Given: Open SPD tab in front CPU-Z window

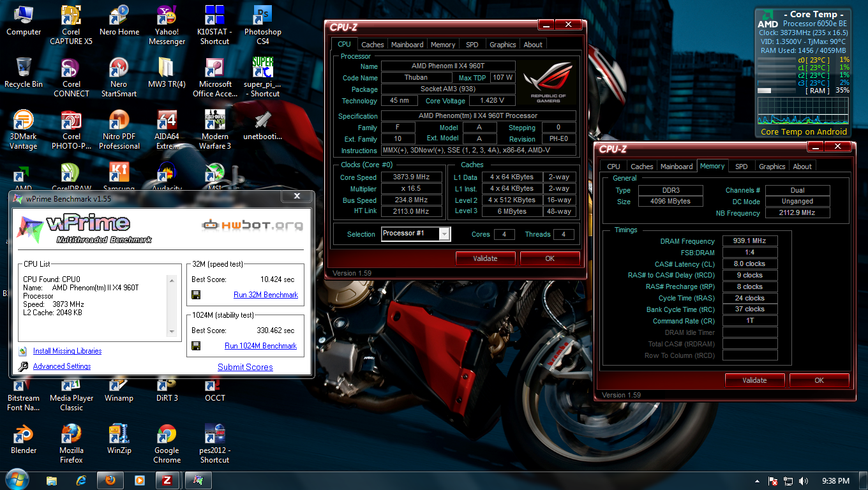Looking at the screenshot, I should [x=472, y=45].
